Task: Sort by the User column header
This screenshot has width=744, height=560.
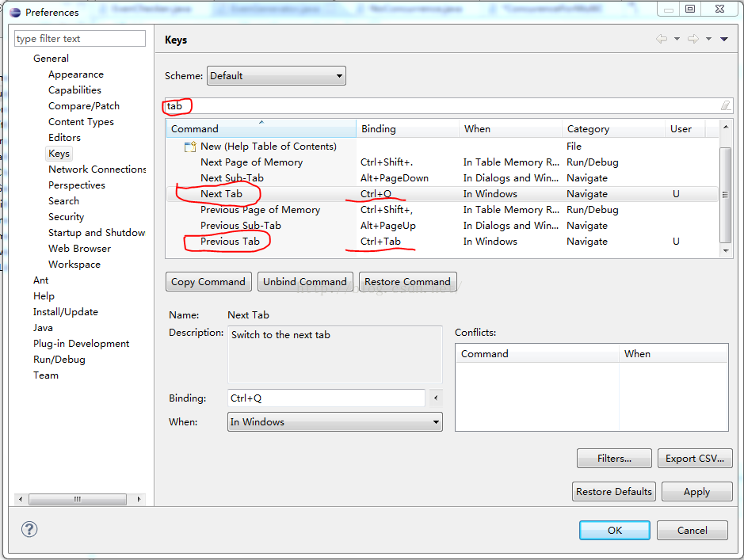Action: pyautogui.click(x=685, y=128)
